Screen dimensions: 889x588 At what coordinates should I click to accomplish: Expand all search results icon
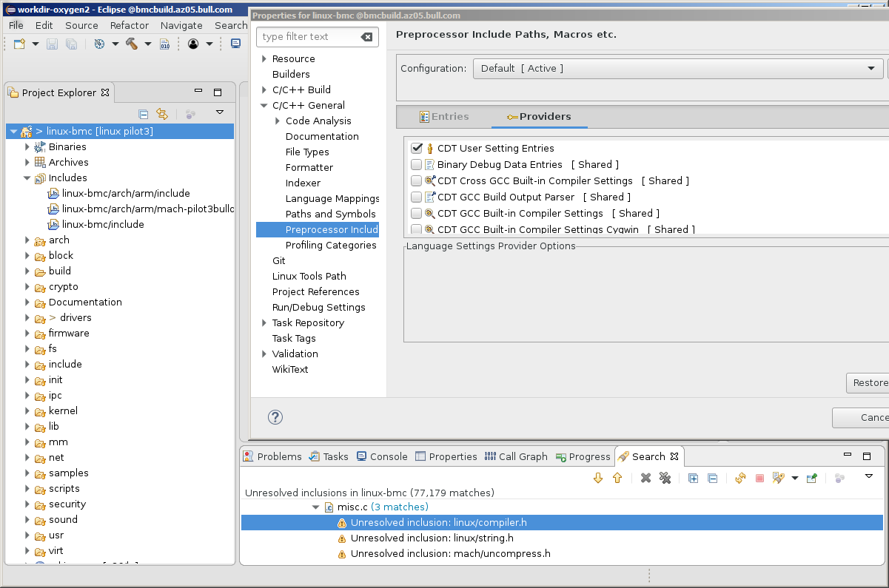(693, 478)
